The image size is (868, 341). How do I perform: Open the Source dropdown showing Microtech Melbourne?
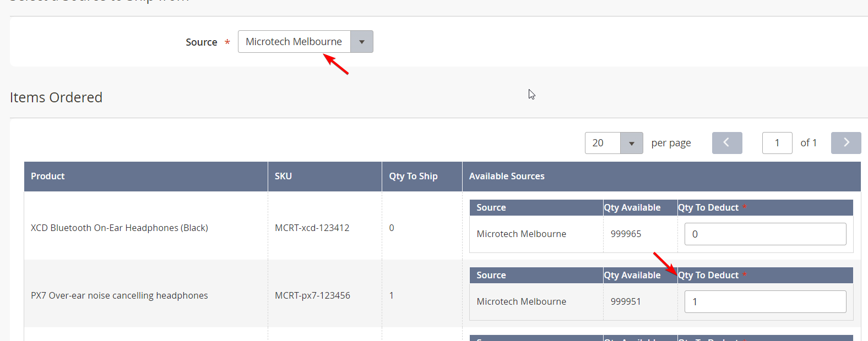(305, 42)
